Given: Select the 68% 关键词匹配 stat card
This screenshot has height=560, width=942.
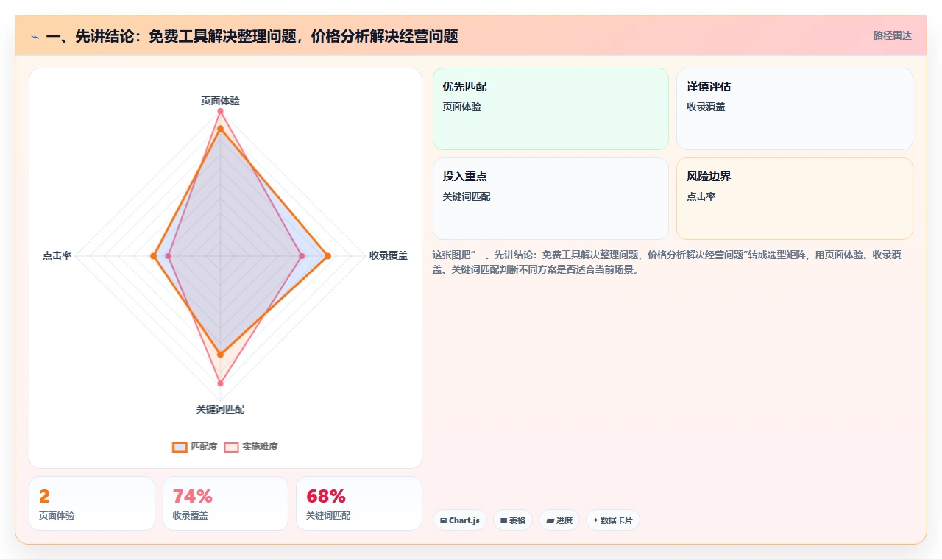Looking at the screenshot, I should [359, 503].
